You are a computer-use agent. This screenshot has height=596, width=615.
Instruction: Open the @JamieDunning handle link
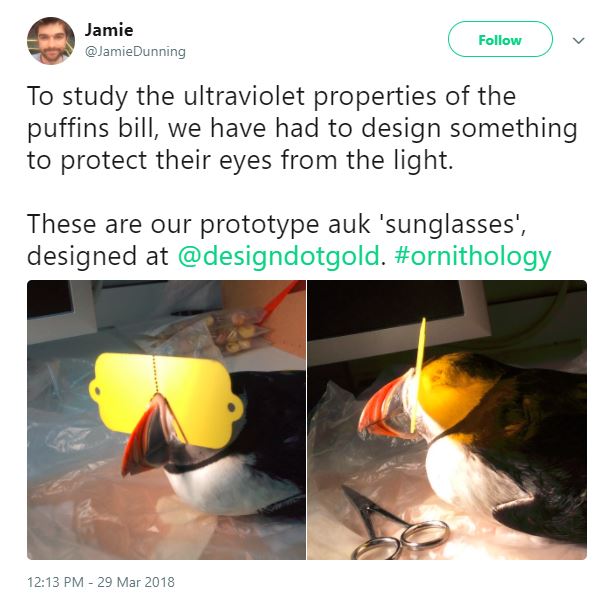tap(135, 51)
